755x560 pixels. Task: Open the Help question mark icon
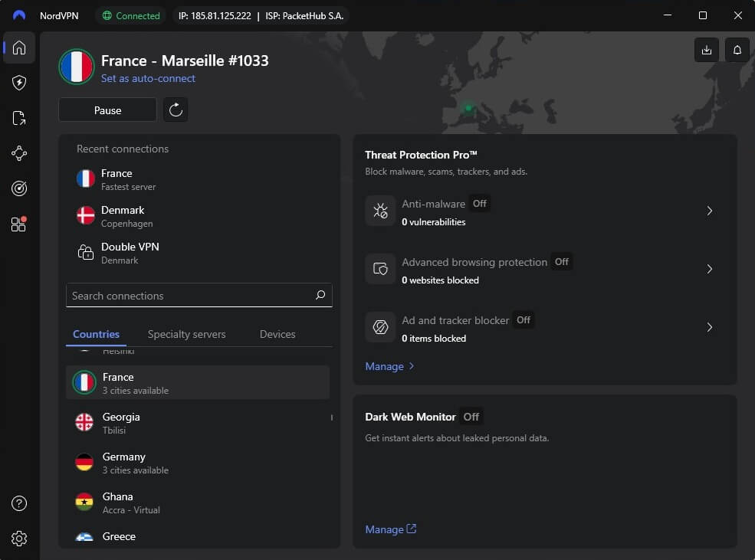pyautogui.click(x=19, y=503)
